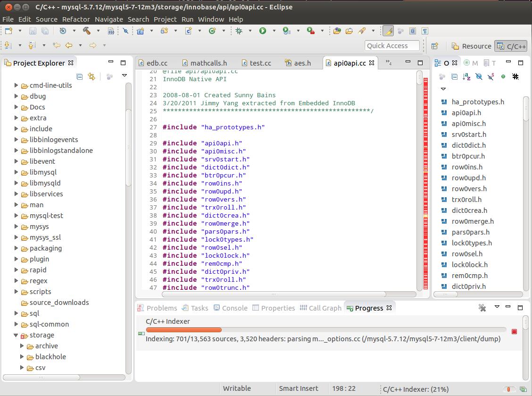Select row0merge.h in the Outline
Image resolution: width=532 pixels, height=396 pixels.
click(473, 221)
